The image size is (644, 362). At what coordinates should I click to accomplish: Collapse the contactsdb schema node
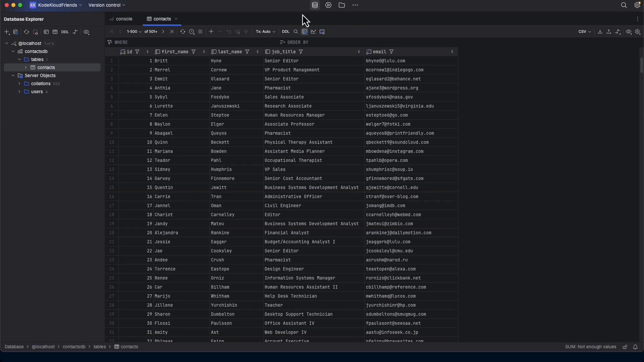[x=13, y=52]
